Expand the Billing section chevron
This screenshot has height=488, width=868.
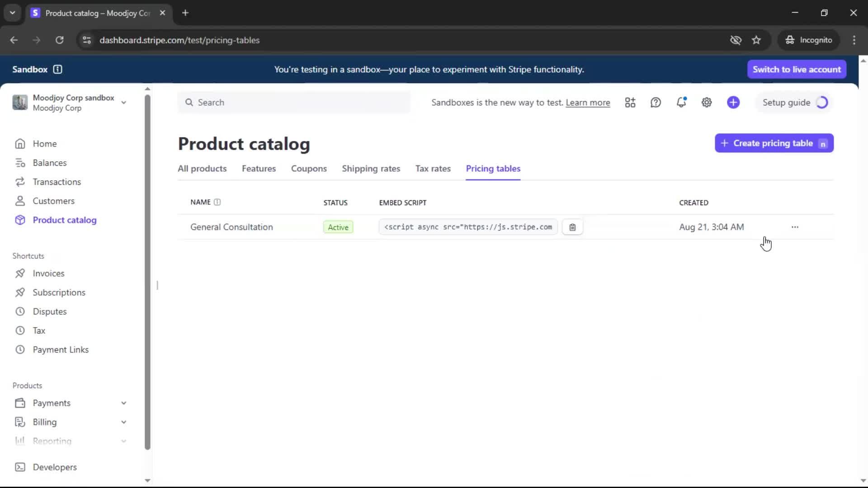tap(123, 422)
